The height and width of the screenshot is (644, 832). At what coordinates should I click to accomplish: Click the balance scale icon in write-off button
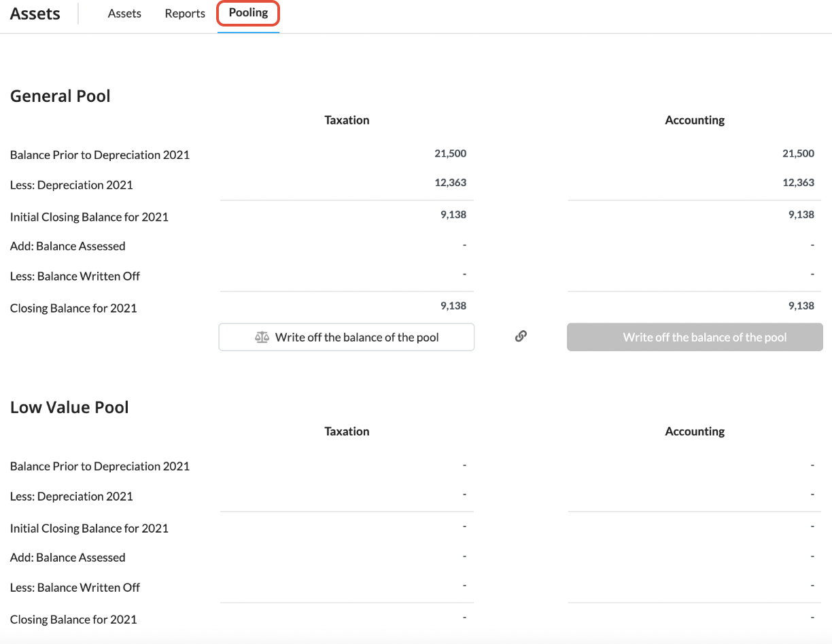[262, 337]
